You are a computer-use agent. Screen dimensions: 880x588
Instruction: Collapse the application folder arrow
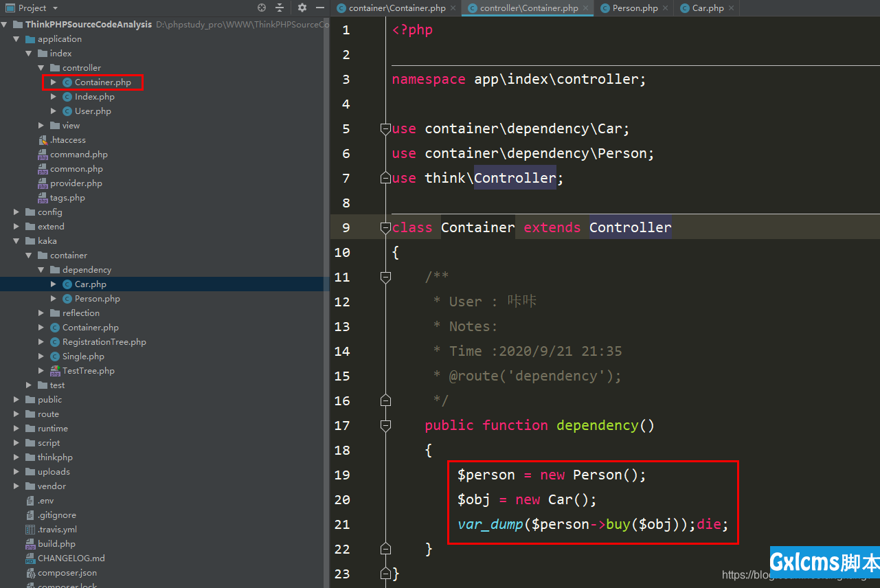(16, 39)
